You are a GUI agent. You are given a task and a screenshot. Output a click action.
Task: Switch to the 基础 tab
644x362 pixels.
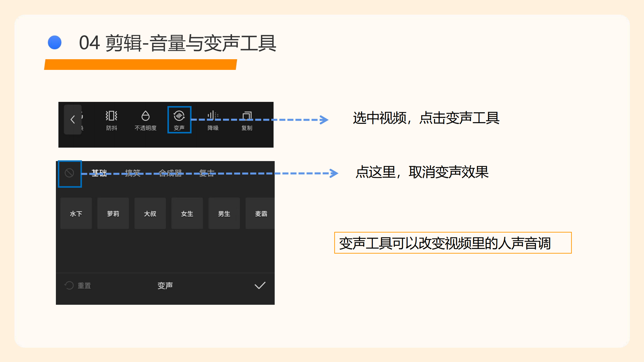pyautogui.click(x=99, y=173)
